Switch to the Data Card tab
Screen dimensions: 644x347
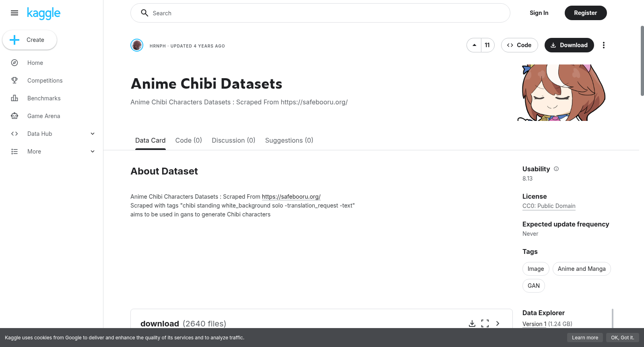(x=151, y=140)
